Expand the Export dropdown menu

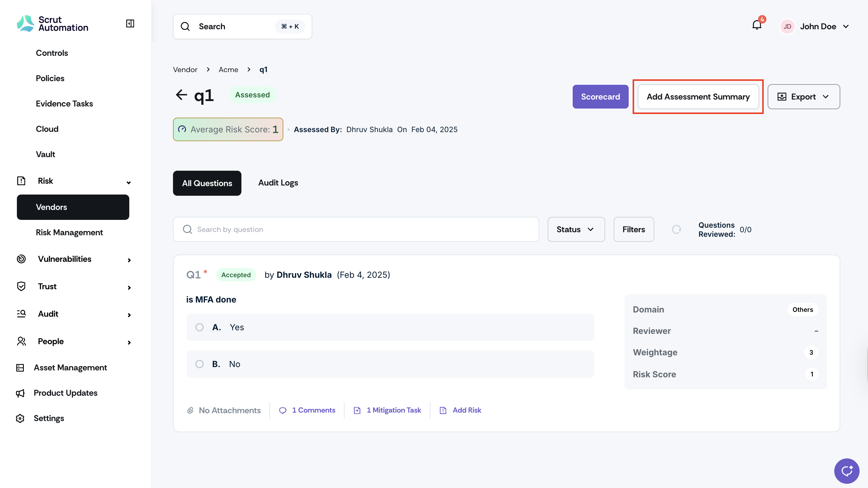tap(803, 97)
